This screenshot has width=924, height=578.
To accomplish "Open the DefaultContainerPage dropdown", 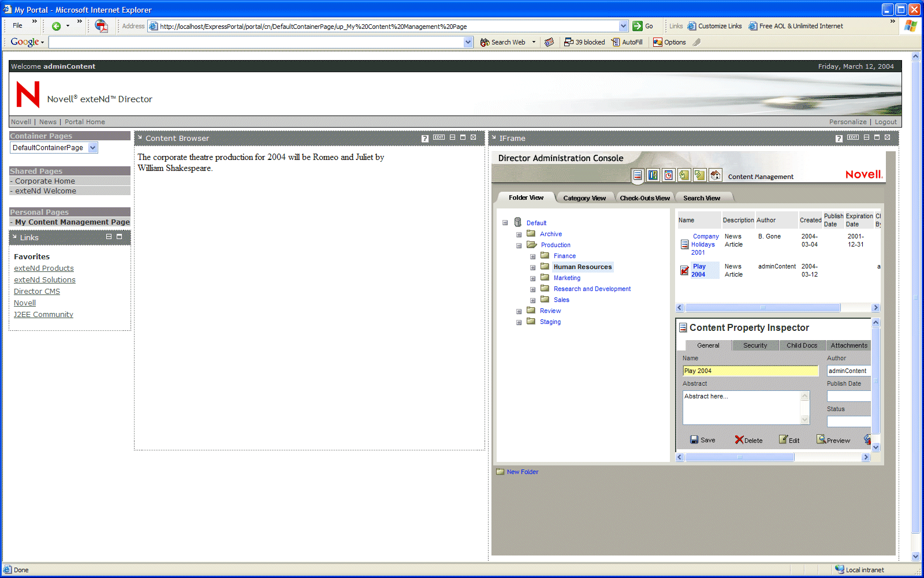I will (93, 148).
